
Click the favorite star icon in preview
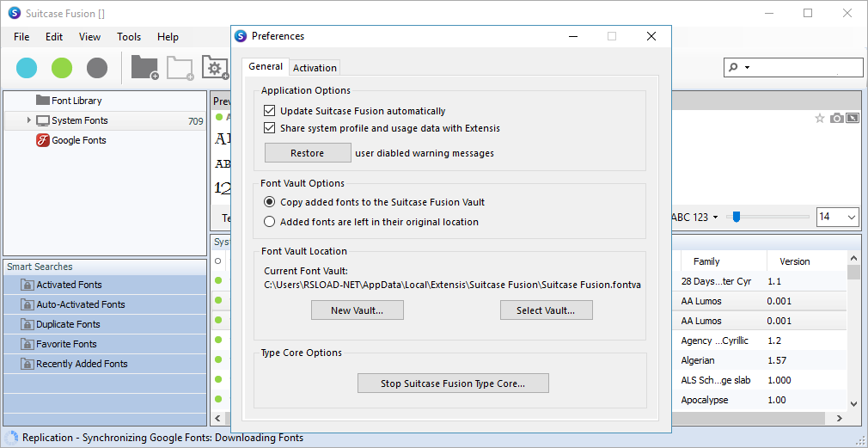point(820,118)
